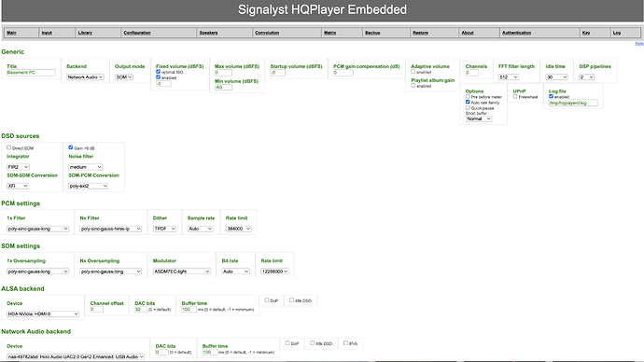The width and height of the screenshot is (644, 362).
Task: Open the Restore link in navigation
Action: tap(421, 33)
